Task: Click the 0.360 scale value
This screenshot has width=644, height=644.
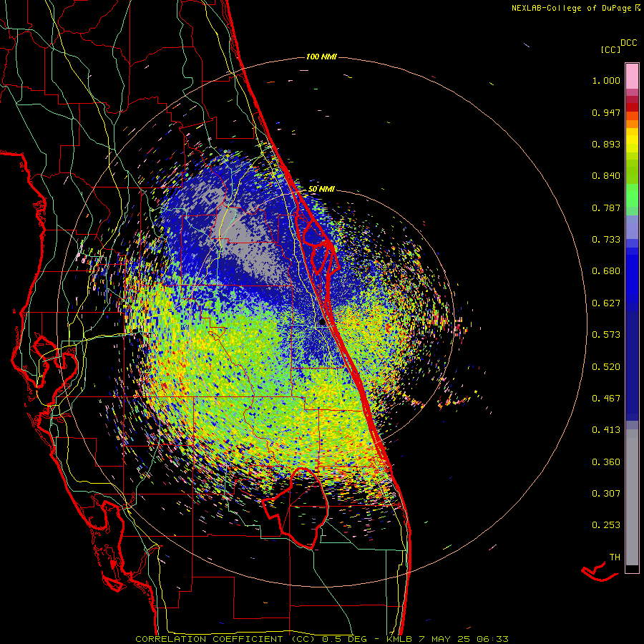Action: coord(606,462)
